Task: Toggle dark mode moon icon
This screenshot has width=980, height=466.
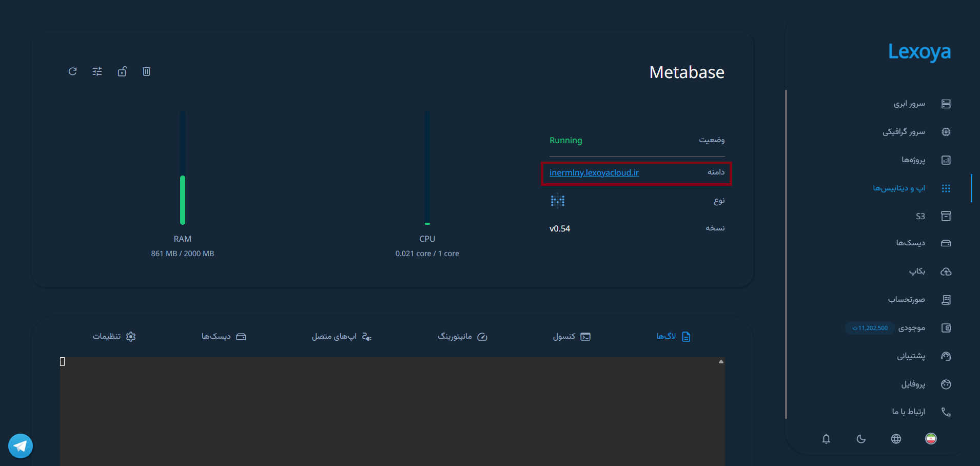Action: tap(861, 439)
